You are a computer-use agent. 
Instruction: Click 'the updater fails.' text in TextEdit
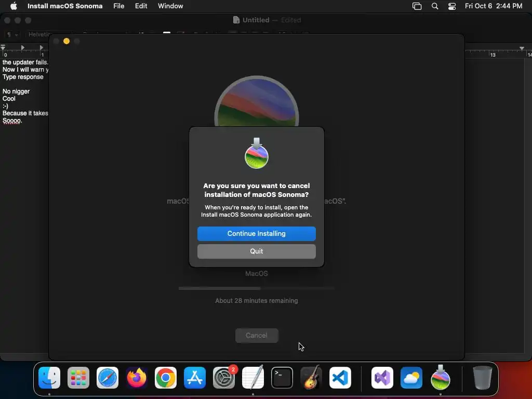point(25,62)
